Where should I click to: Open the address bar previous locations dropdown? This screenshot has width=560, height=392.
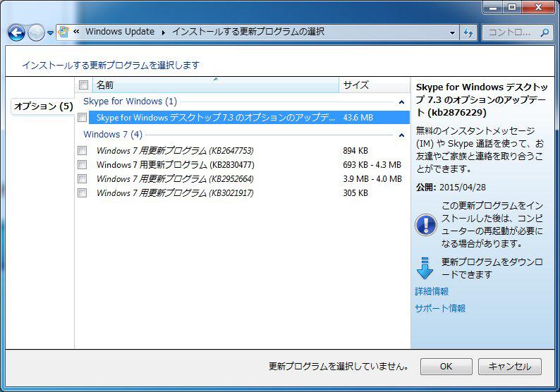(x=452, y=32)
